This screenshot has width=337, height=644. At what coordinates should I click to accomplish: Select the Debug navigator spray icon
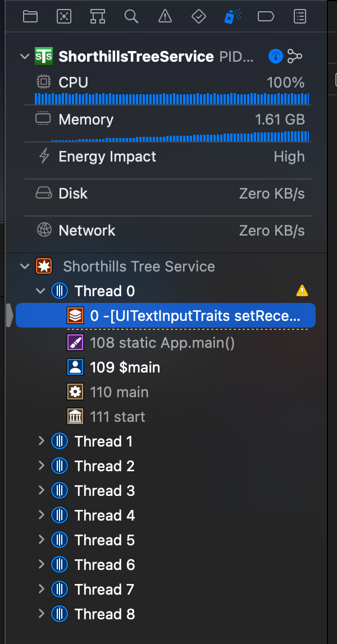coord(231,16)
